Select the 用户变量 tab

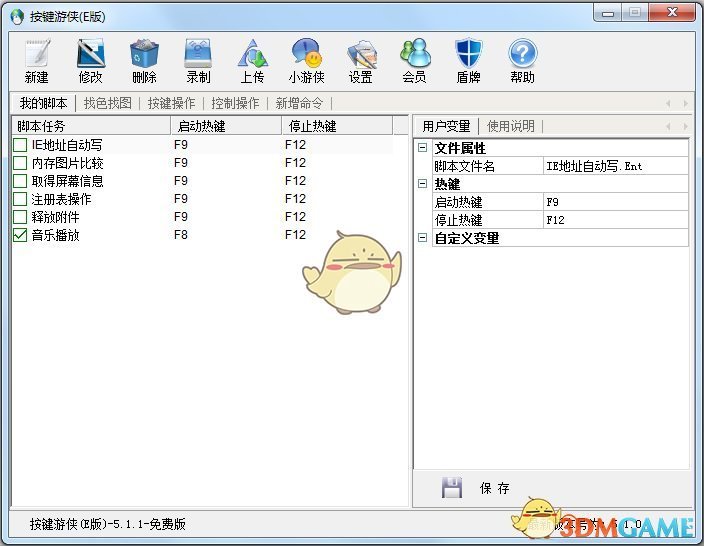pyautogui.click(x=446, y=126)
